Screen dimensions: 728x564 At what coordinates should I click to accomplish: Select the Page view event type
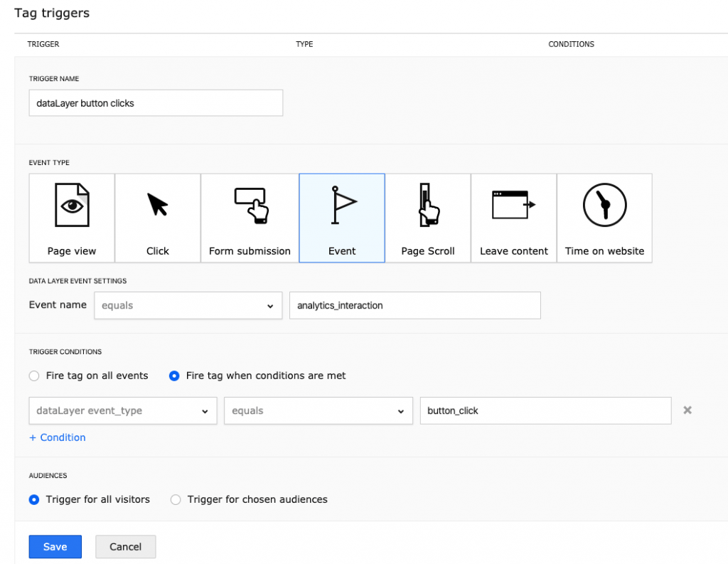[71, 217]
